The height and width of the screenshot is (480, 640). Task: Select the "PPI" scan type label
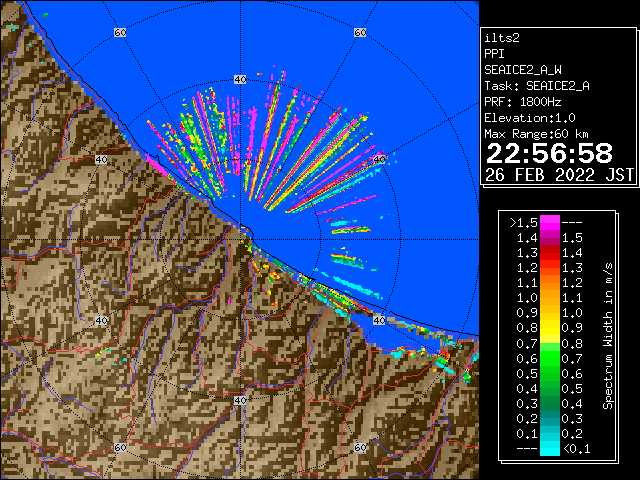pyautogui.click(x=494, y=54)
